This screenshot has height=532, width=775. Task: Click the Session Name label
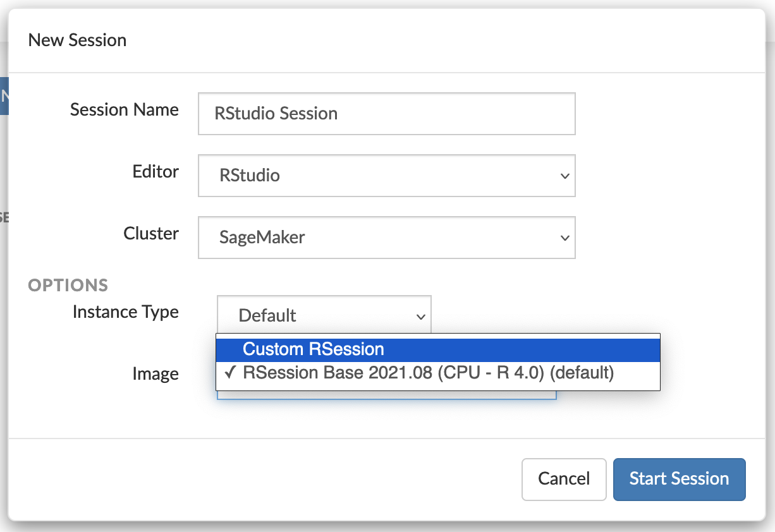124,110
